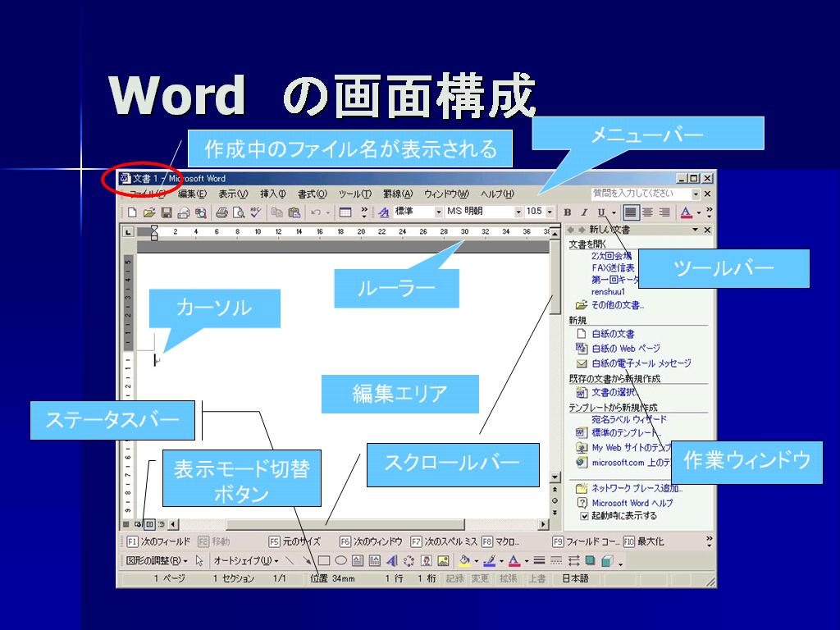Create a new blank document from the toolbar
Image resolution: width=840 pixels, height=630 pixels.
point(132,212)
